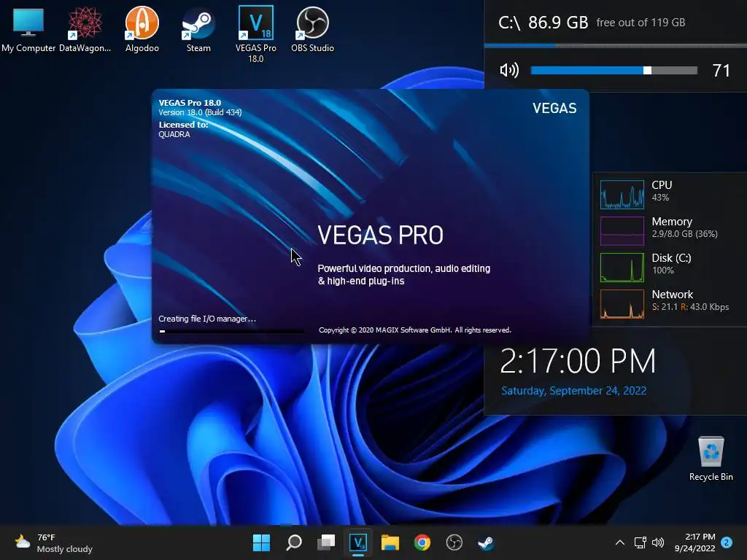Open taskbar Search
The image size is (747, 560).
(x=294, y=542)
